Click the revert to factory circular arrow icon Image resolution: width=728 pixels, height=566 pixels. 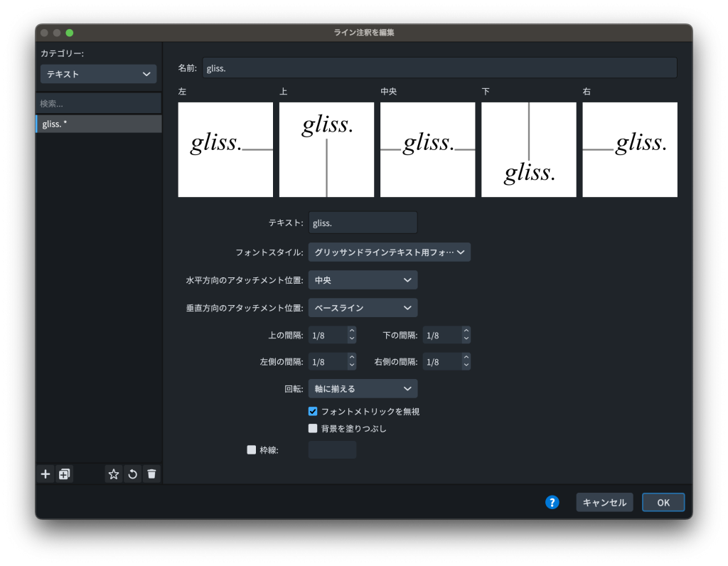coord(132,474)
